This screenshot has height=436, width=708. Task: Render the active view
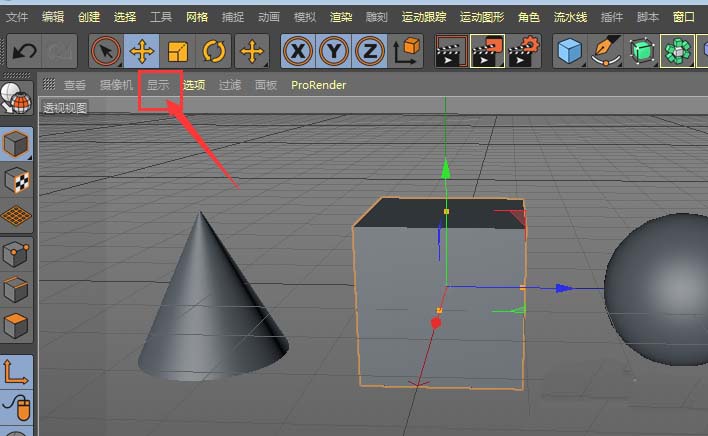(451, 51)
